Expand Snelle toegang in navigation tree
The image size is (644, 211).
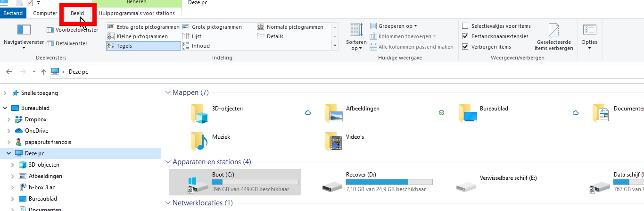(x=5, y=93)
